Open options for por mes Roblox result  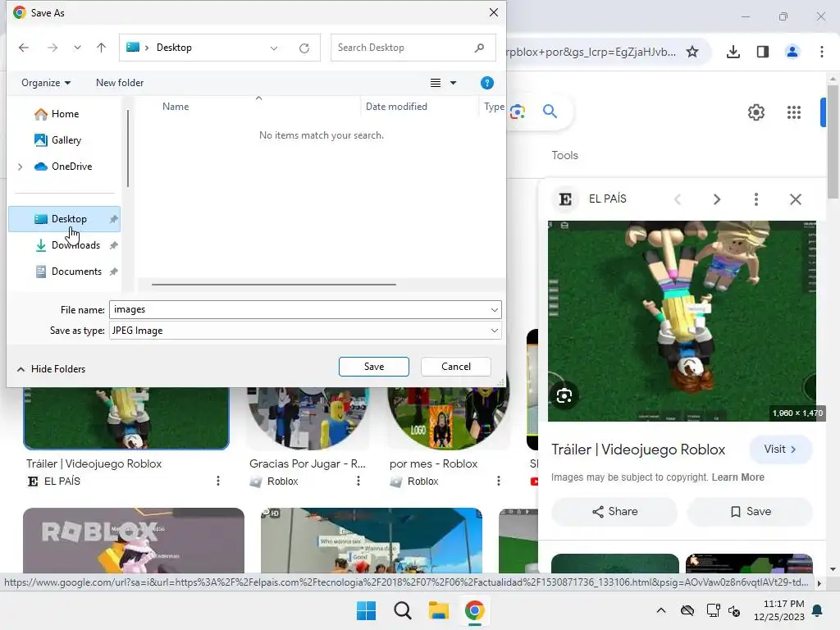(499, 481)
